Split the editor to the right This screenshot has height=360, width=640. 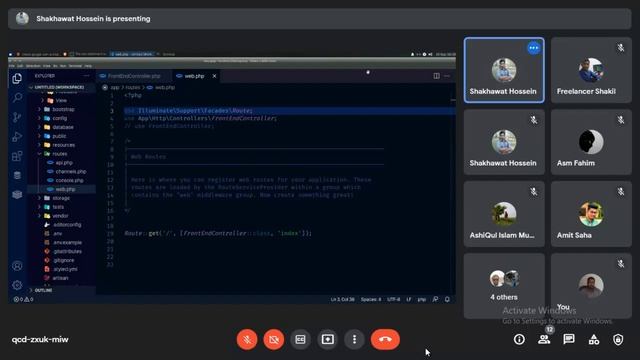[x=436, y=76]
